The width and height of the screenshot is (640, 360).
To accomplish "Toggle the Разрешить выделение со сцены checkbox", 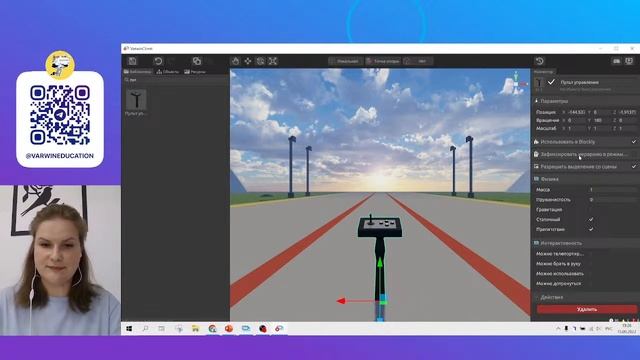I will coord(633,167).
